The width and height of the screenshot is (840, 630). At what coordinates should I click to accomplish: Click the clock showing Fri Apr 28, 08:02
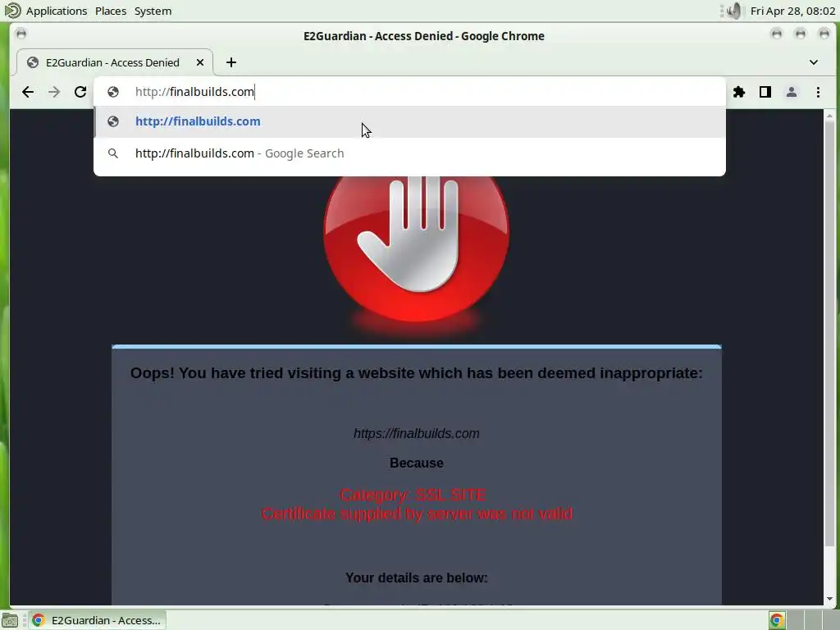[792, 11]
